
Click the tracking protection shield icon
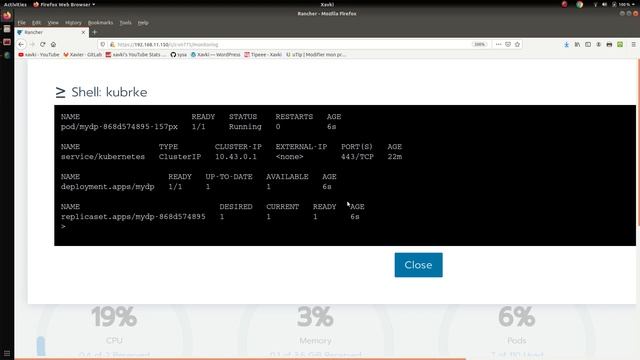(103, 44)
